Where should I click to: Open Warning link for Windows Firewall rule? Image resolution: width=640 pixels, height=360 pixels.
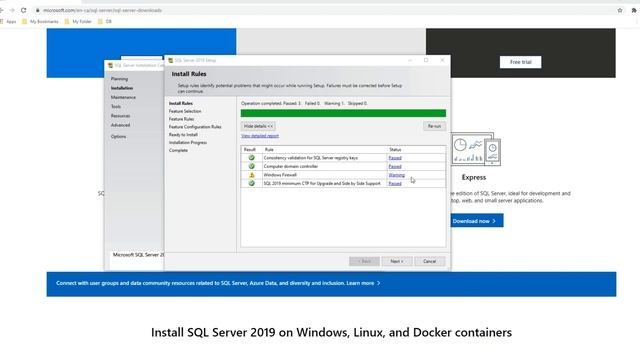pyautogui.click(x=397, y=175)
